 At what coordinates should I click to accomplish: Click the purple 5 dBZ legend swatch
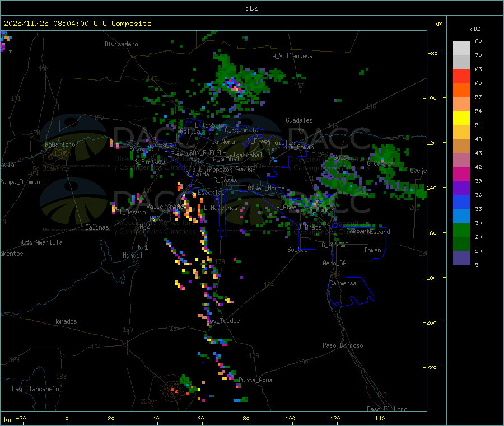[x=461, y=258]
